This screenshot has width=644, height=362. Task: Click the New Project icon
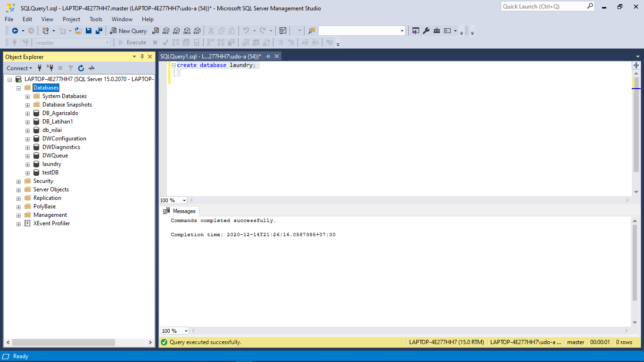tap(46, 31)
